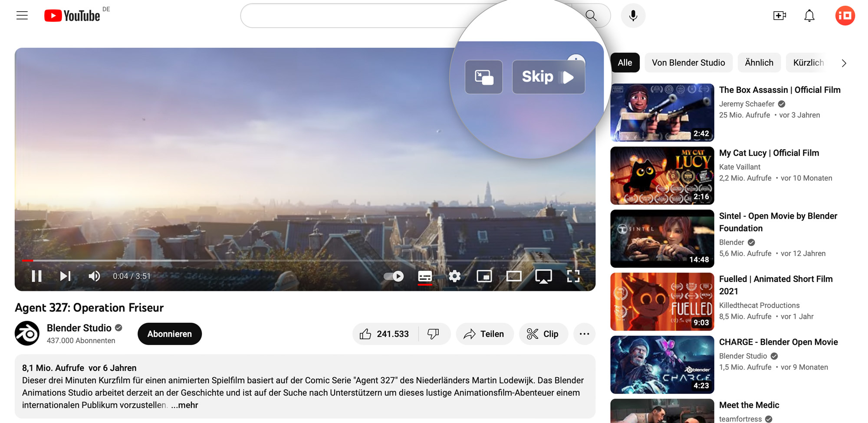Open the CHARGE video thumbnail
This screenshot has height=423, width=868.
pyautogui.click(x=662, y=365)
